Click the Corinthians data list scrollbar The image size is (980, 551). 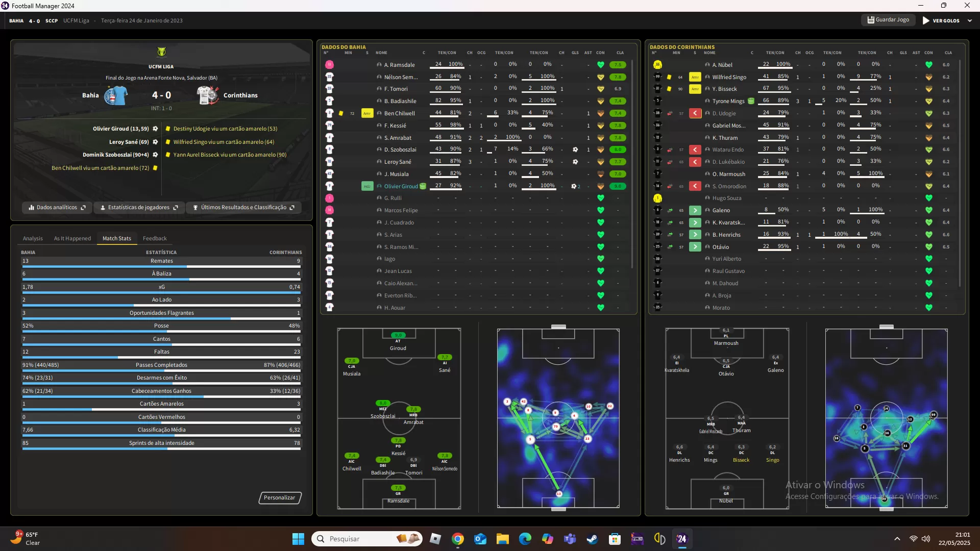[x=960, y=173]
